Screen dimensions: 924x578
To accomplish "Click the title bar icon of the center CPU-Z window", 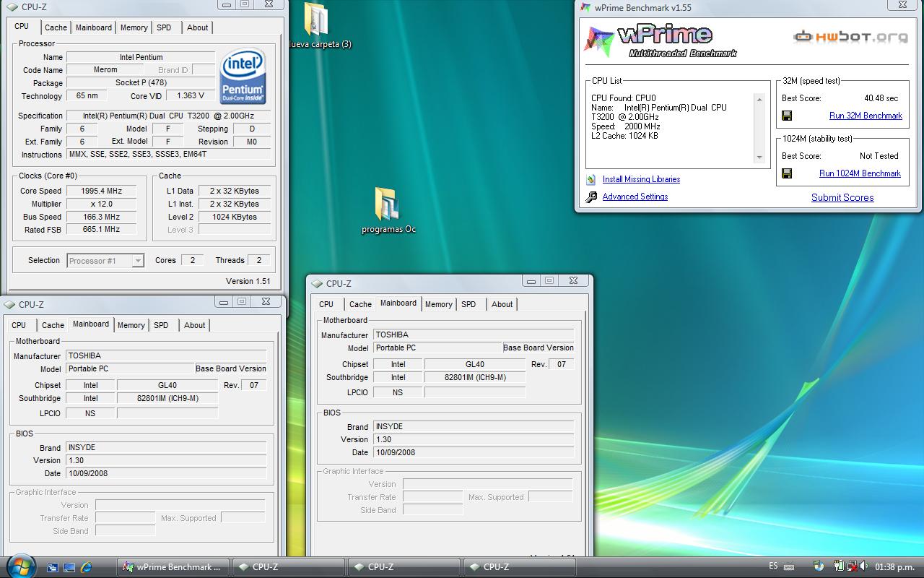I will point(316,284).
